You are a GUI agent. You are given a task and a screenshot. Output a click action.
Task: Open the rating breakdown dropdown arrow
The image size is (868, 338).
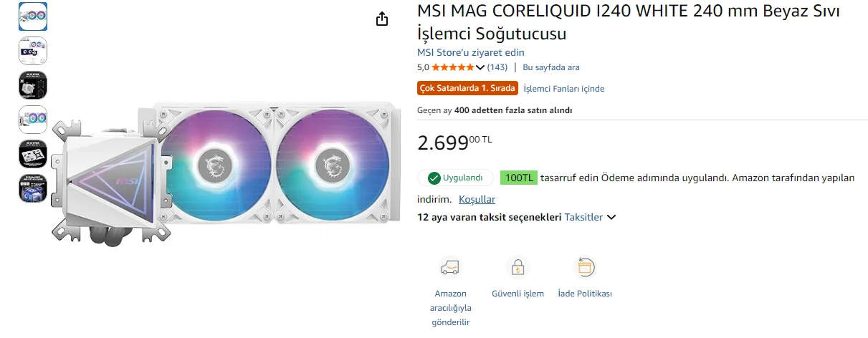(480, 67)
